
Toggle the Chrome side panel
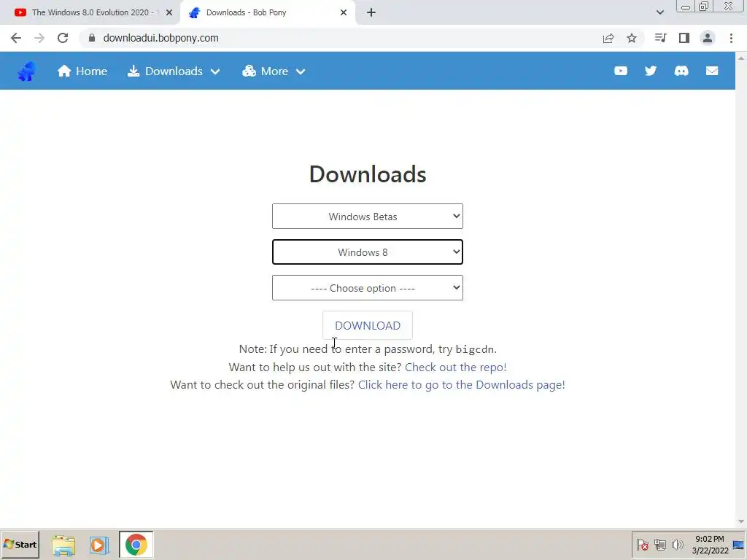pos(684,38)
